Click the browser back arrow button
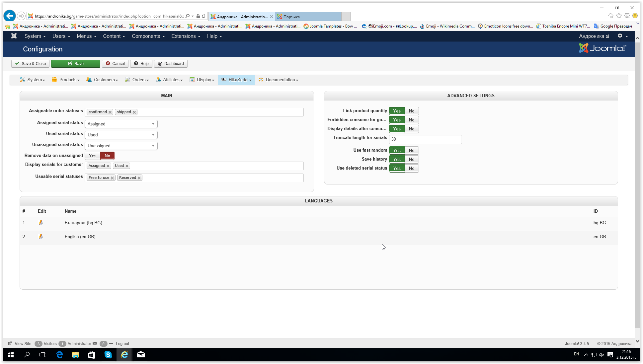 (x=10, y=16)
